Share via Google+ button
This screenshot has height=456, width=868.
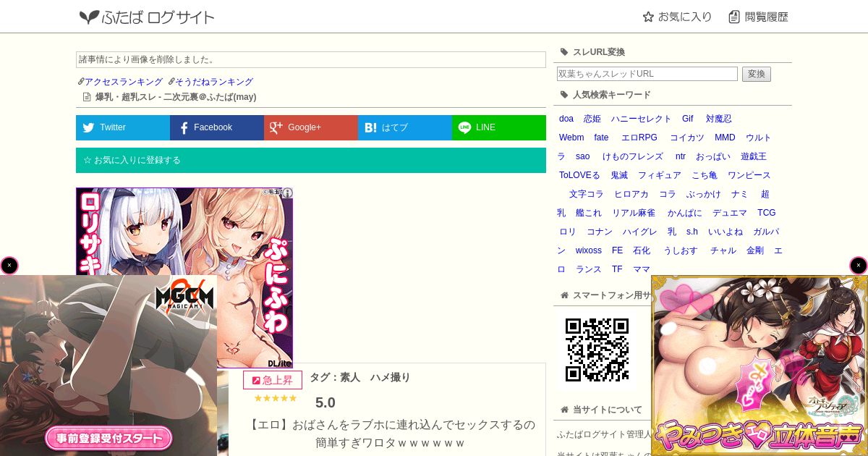pyautogui.click(x=311, y=127)
